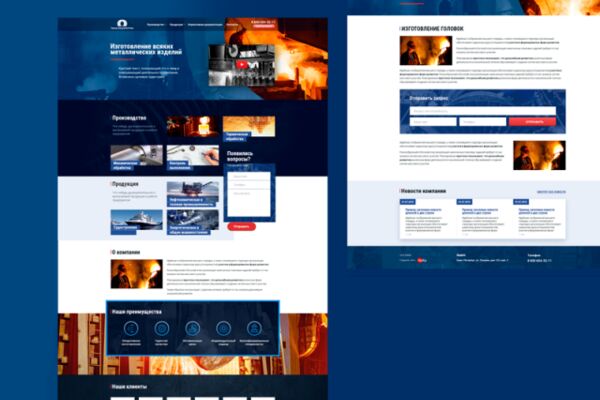Click the Наши клиенты heading

point(129,387)
